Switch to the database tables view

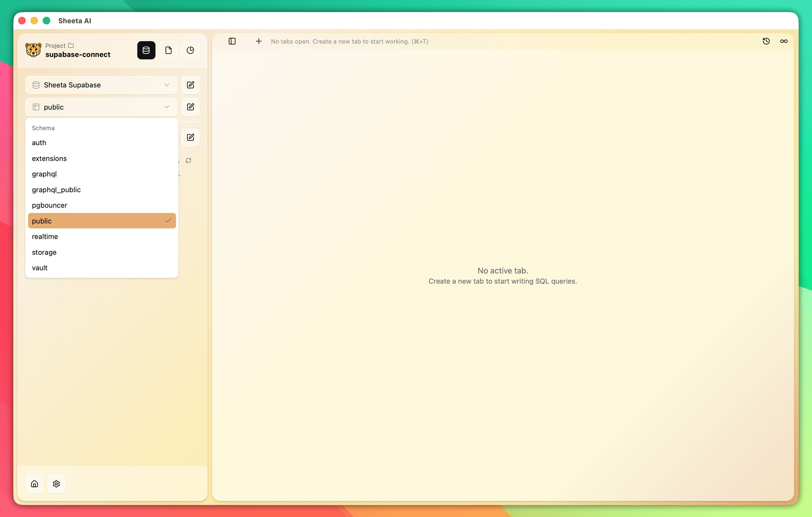146,50
